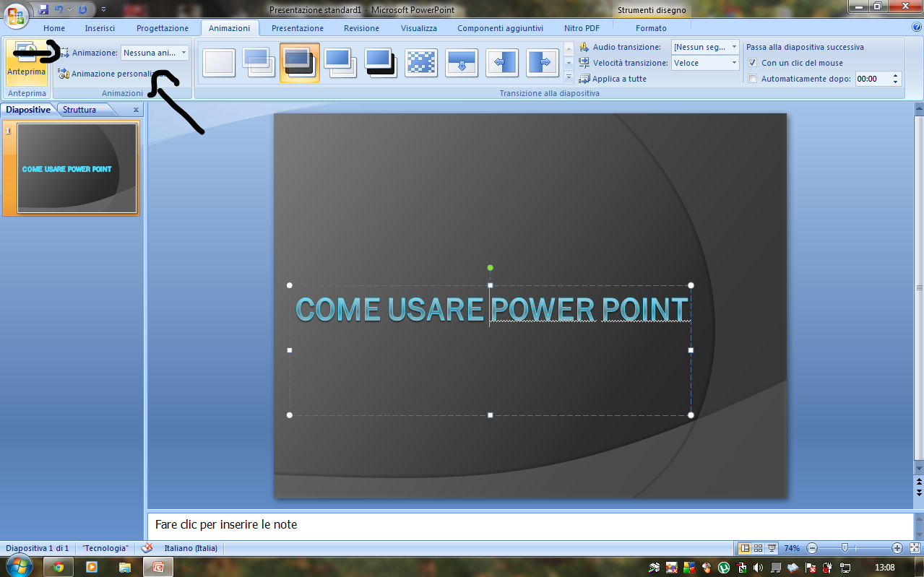Switch to the Home tab

(x=54, y=28)
